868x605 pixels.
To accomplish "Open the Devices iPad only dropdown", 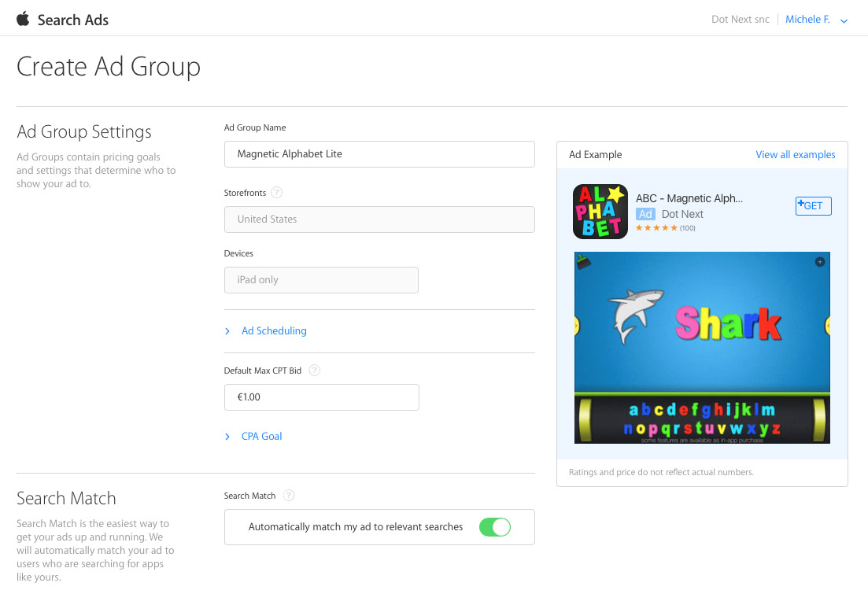I will [321, 280].
